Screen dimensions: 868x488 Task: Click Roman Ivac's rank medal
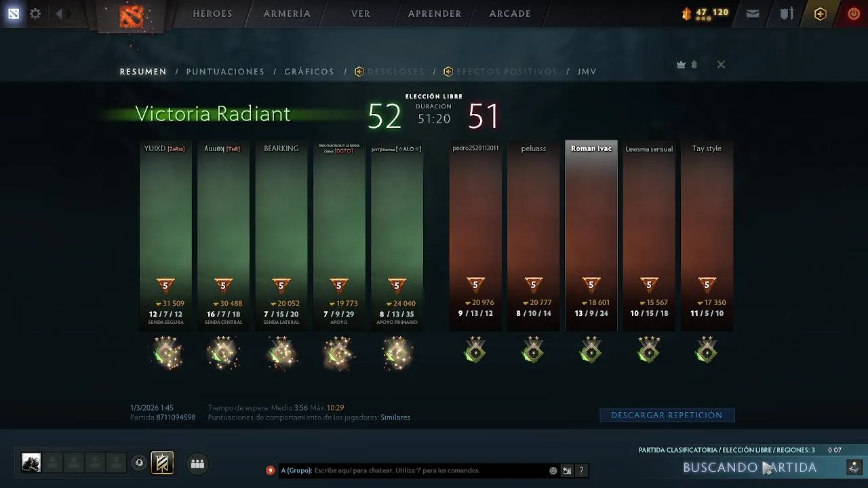pos(591,350)
